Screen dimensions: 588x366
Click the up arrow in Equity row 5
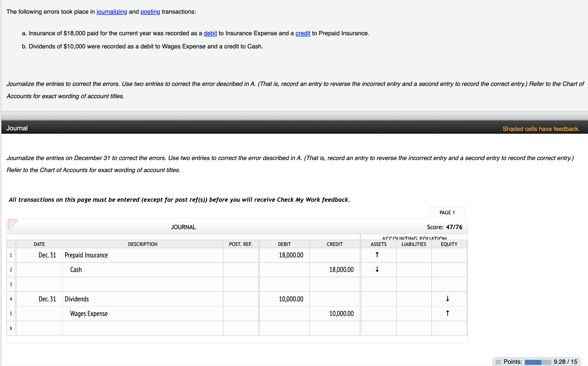[448, 313]
